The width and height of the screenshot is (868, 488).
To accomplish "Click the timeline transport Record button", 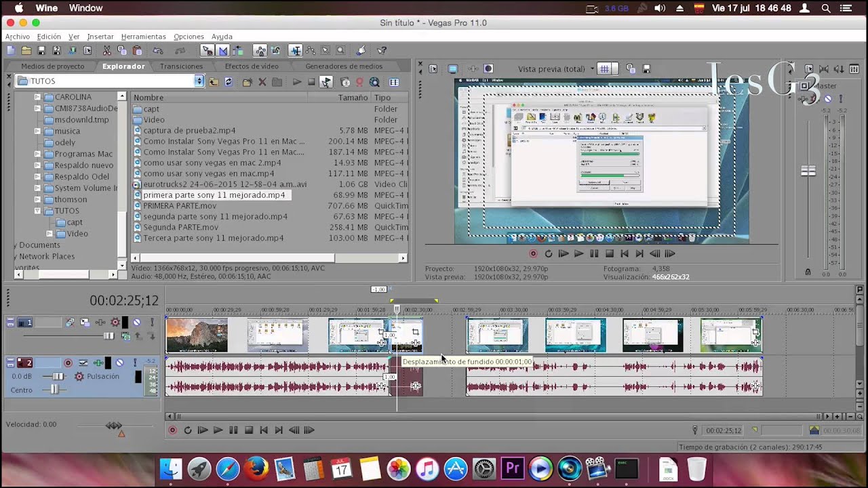I will coord(172,430).
